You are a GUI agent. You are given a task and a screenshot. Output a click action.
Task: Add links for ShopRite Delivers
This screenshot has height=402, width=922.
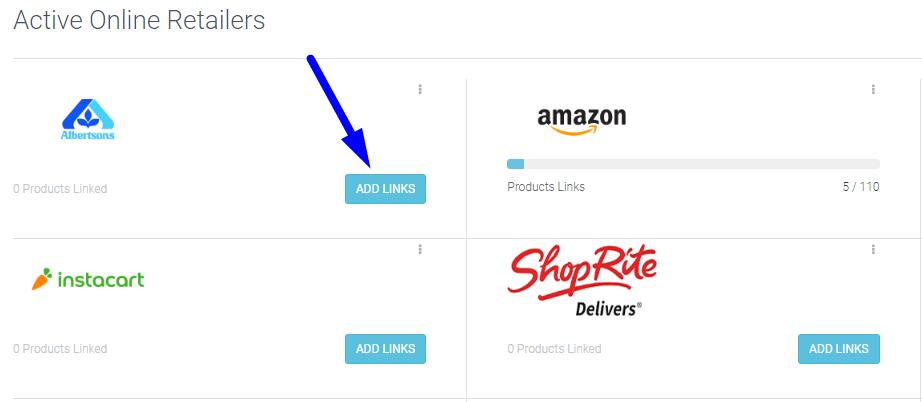(x=839, y=349)
